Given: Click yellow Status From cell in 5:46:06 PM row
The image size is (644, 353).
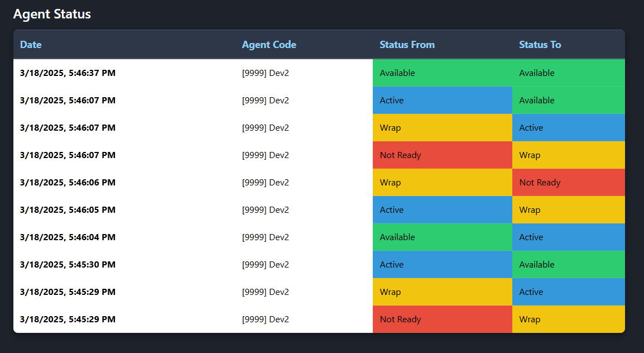Looking at the screenshot, I should click(442, 183).
